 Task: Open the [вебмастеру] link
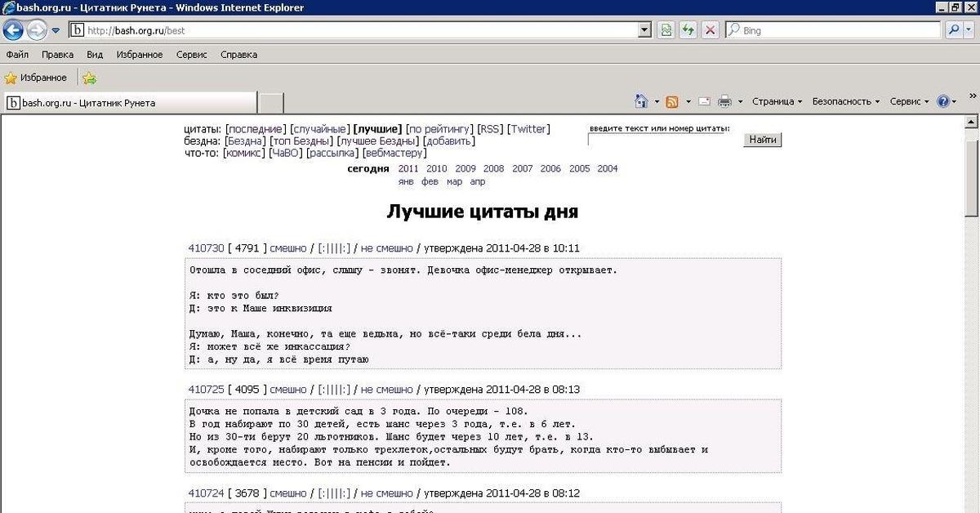tap(393, 153)
